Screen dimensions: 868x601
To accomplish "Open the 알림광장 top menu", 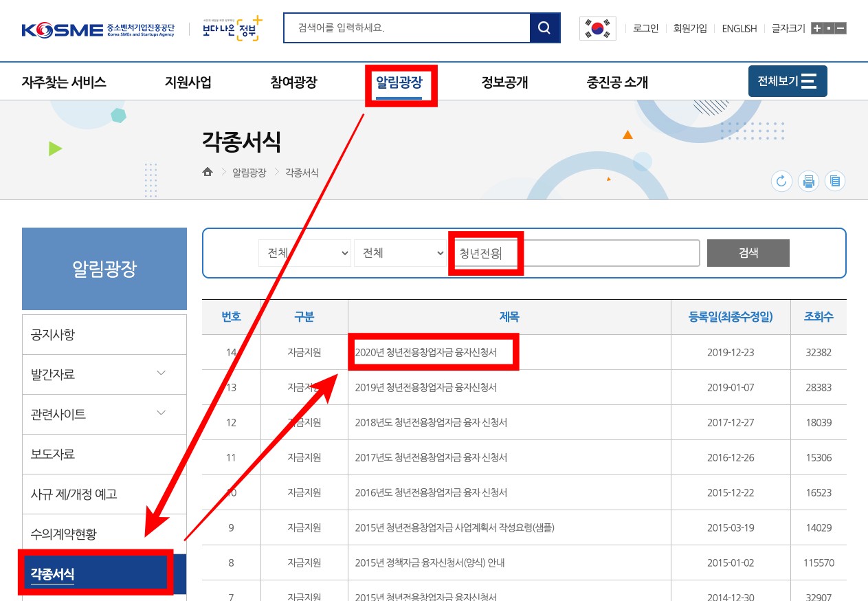I will tap(399, 83).
